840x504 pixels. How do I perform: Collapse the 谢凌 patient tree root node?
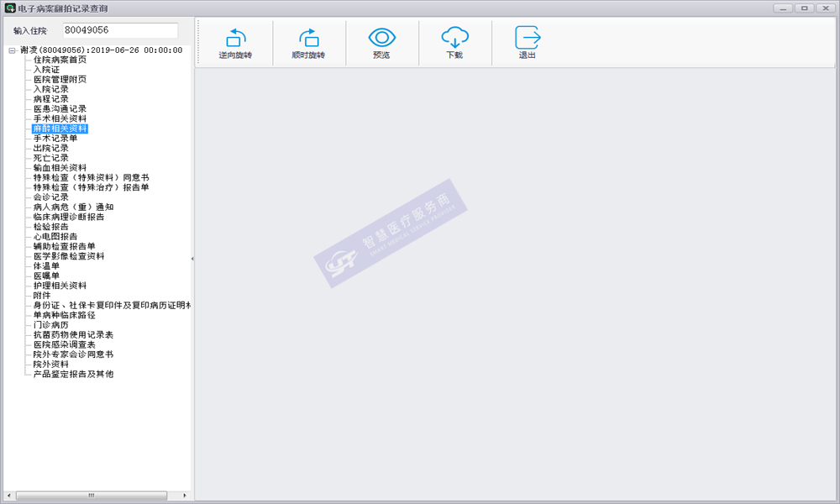coord(12,50)
